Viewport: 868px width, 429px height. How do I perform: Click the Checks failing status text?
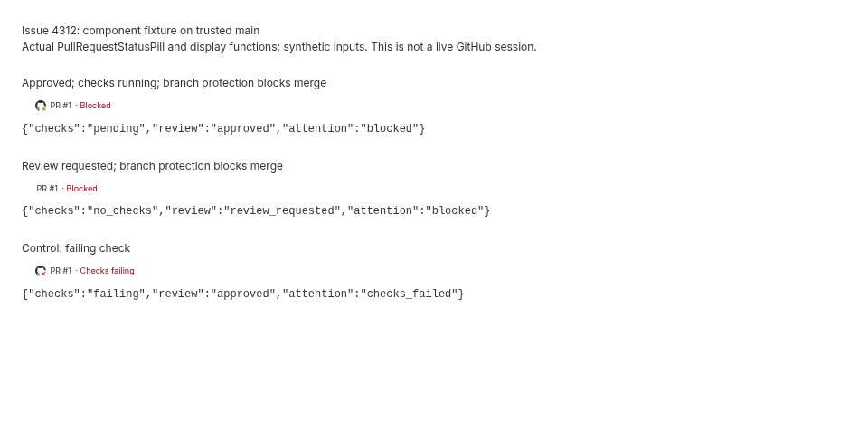pyautogui.click(x=107, y=270)
